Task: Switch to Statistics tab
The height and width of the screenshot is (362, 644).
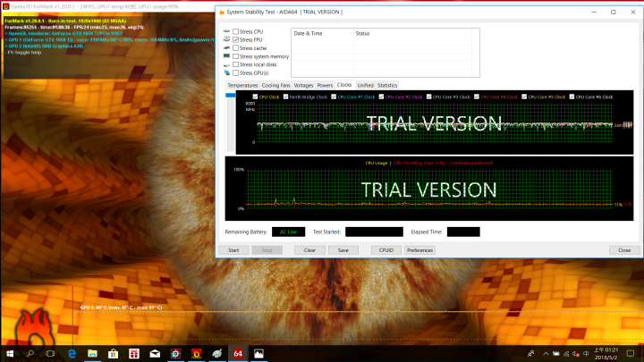Action: (x=387, y=86)
